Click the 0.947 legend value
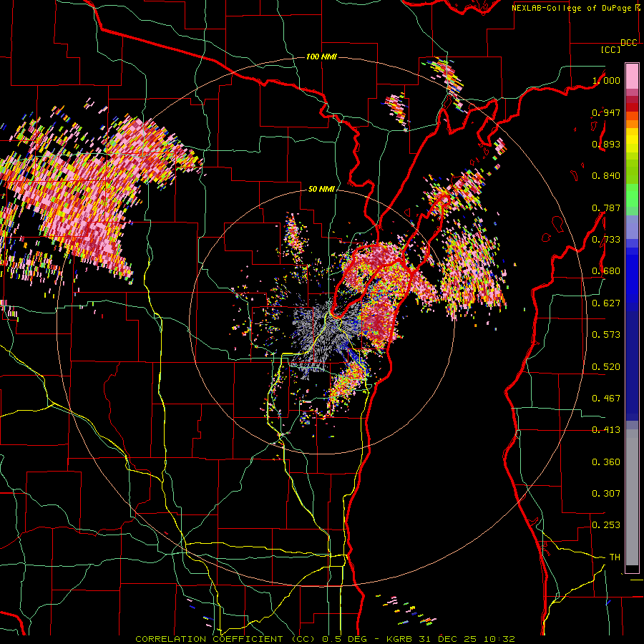The width and height of the screenshot is (644, 644). 606,112
